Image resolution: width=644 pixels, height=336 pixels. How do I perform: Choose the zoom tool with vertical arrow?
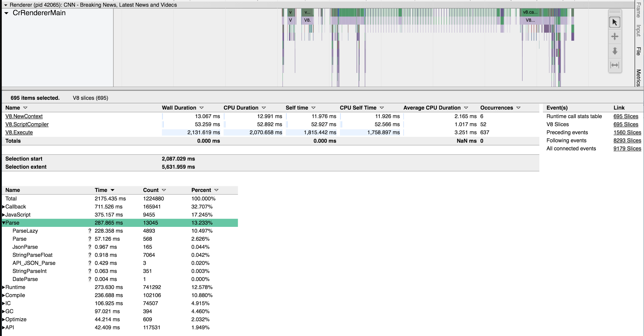[x=615, y=51]
